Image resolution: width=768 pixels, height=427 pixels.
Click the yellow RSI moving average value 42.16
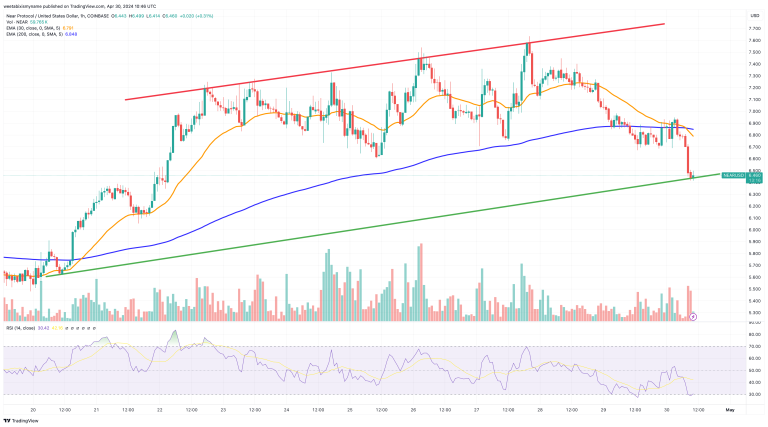coord(57,328)
